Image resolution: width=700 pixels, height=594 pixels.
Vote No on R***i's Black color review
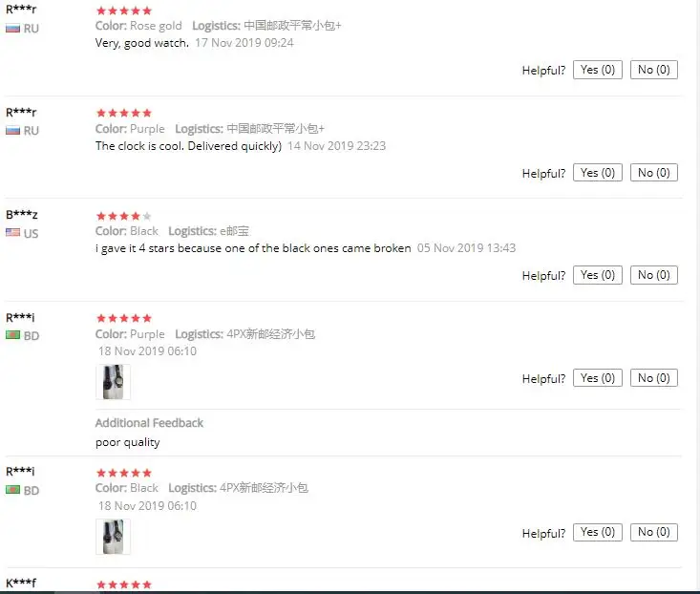point(653,532)
